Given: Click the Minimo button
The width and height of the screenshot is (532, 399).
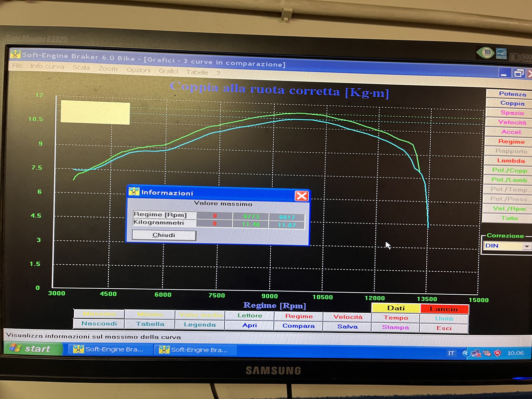Looking at the screenshot, I should pyautogui.click(x=150, y=315).
